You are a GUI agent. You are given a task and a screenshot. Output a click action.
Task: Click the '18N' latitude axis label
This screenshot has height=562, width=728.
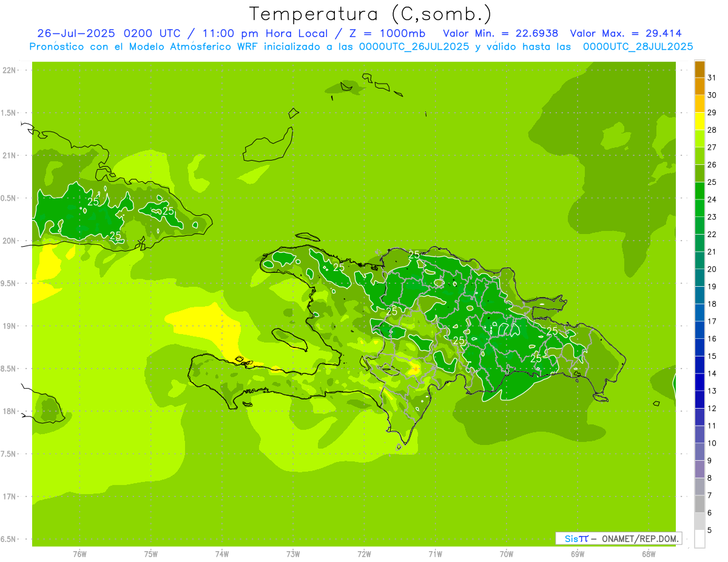point(9,412)
